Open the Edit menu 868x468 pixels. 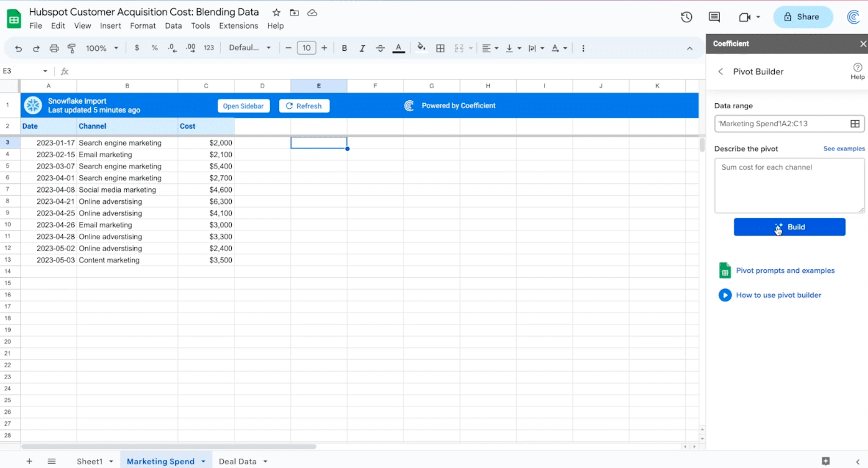coord(58,26)
